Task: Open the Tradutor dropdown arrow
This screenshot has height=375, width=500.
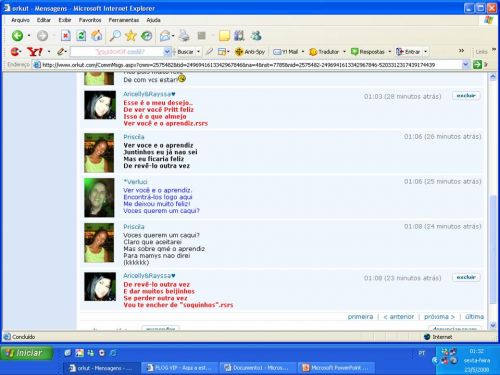Action: pyautogui.click(x=344, y=52)
